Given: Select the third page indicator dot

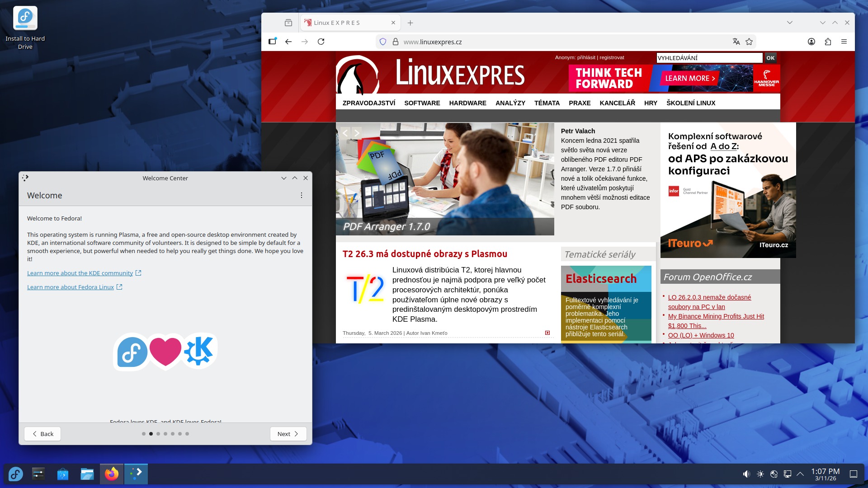Looking at the screenshot, I should pyautogui.click(x=158, y=434).
